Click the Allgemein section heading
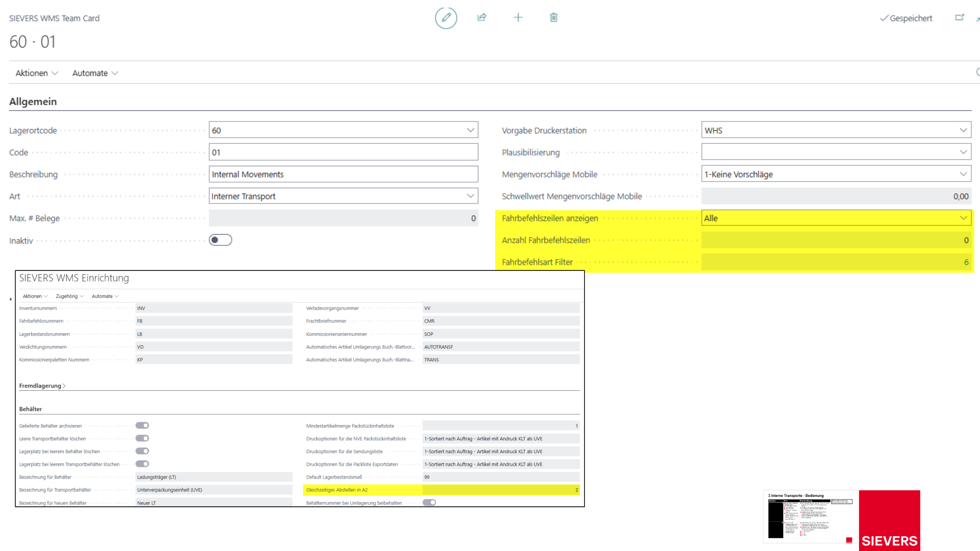Viewport: 980px width, 551px height. click(x=33, y=102)
